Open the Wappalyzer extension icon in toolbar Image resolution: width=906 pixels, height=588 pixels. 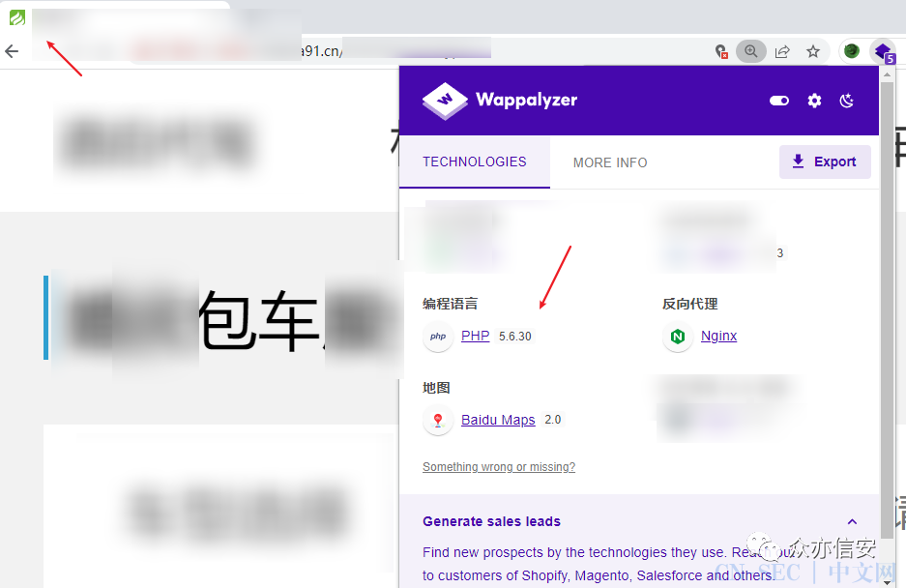(x=884, y=52)
